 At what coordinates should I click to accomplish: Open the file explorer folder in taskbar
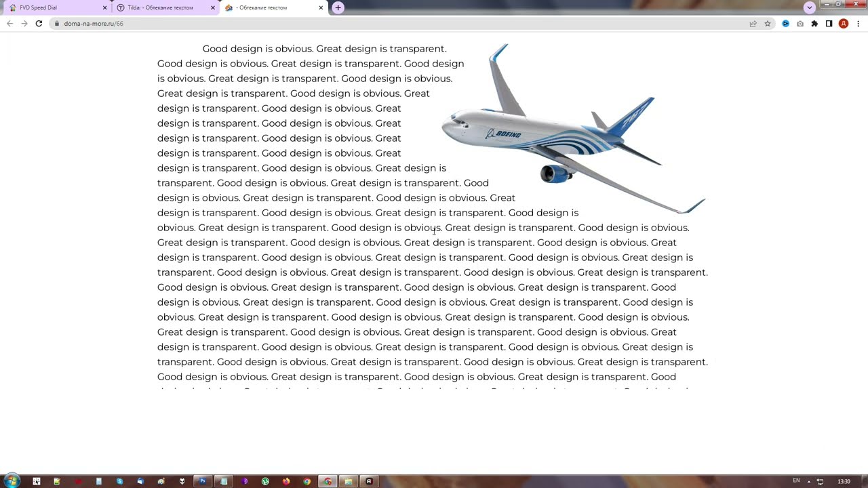coord(349,481)
